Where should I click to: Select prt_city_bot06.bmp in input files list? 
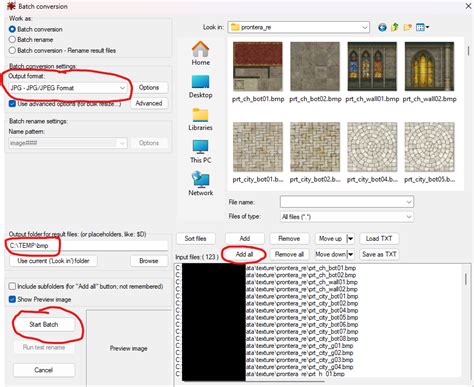pos(267,325)
